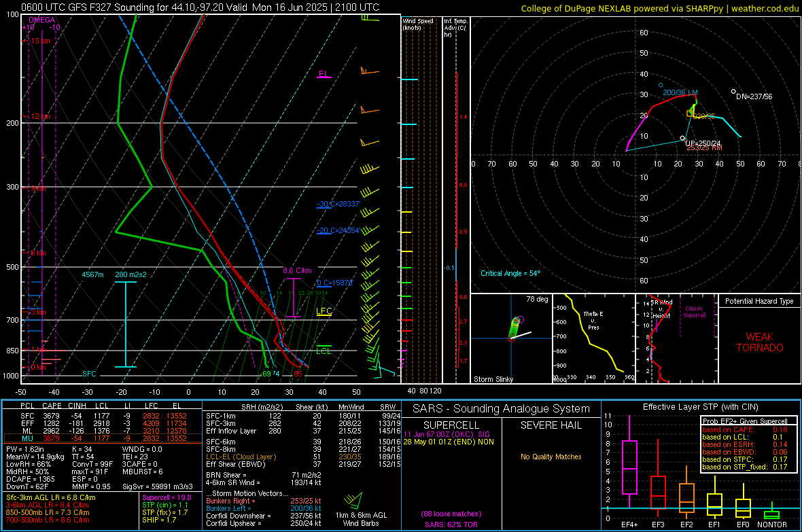The image size is (802, 532).
Task: Click the 'Bunkers Right = 253/25 kt' line
Action: [x=264, y=501]
